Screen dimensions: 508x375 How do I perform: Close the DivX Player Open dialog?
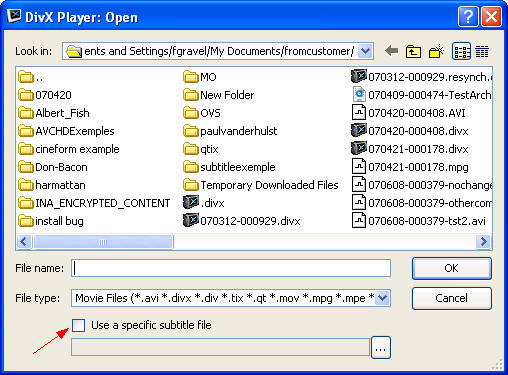click(491, 16)
